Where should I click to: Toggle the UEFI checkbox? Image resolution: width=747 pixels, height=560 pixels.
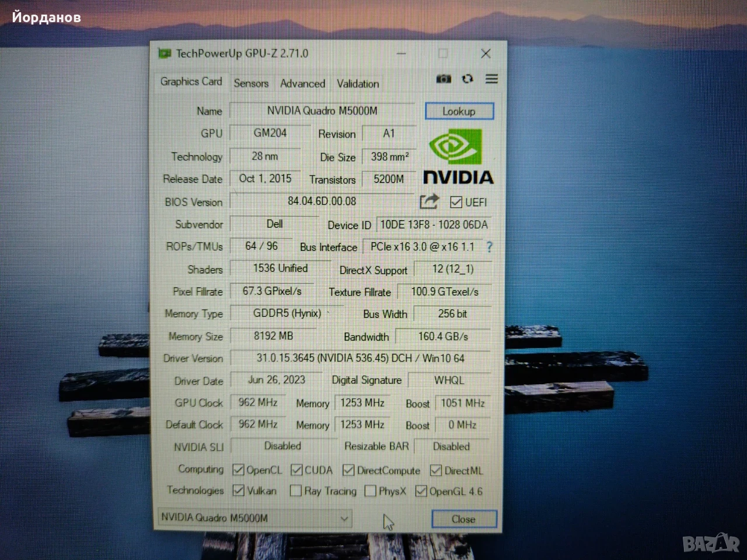[x=456, y=202]
